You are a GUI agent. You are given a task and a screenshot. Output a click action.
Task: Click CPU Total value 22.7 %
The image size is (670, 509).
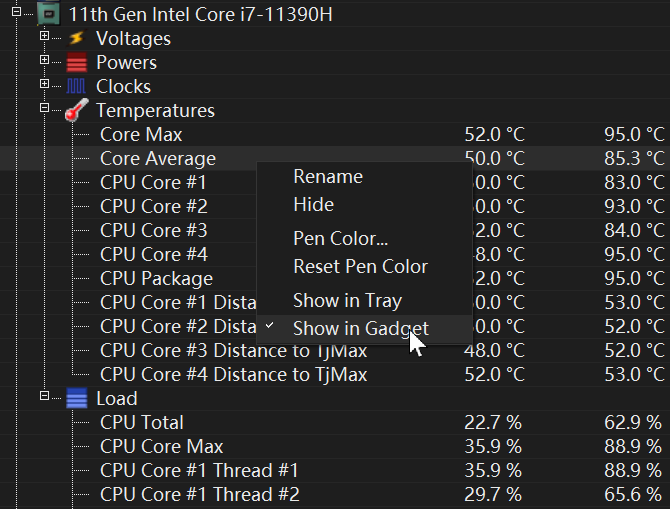pos(493,422)
